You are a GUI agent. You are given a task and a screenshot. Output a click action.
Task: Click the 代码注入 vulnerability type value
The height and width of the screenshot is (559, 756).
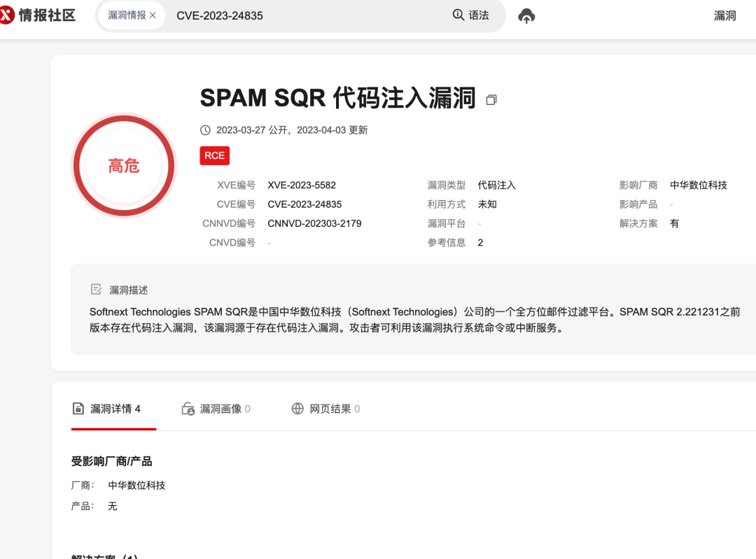pyautogui.click(x=496, y=185)
